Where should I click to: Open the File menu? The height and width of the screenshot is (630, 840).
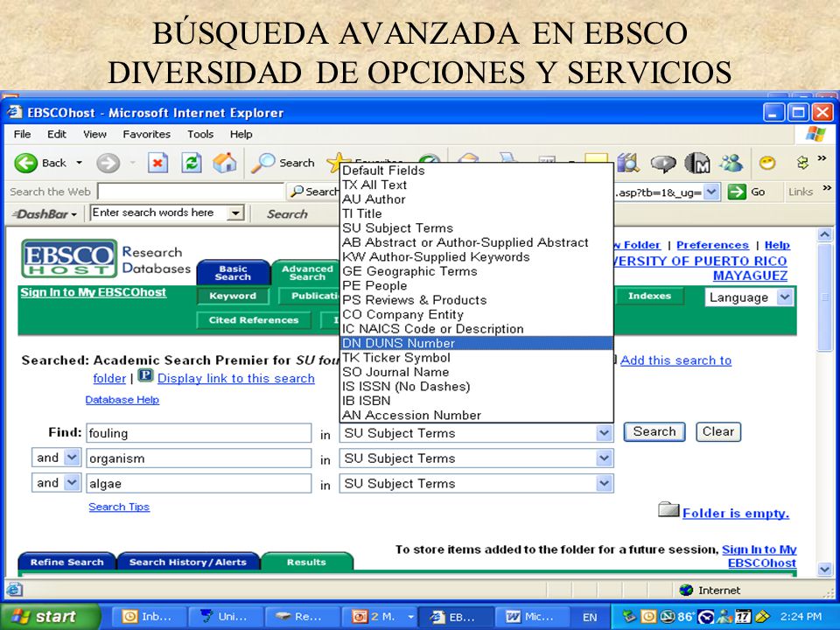[x=22, y=134]
